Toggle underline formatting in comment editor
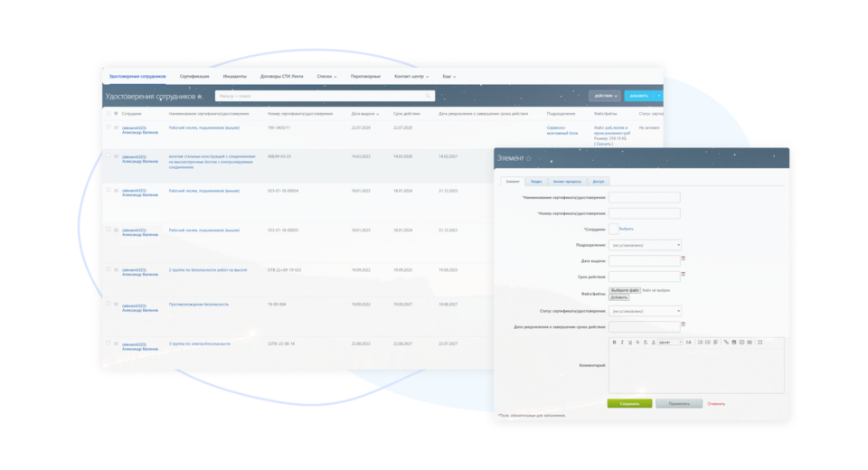 click(630, 343)
